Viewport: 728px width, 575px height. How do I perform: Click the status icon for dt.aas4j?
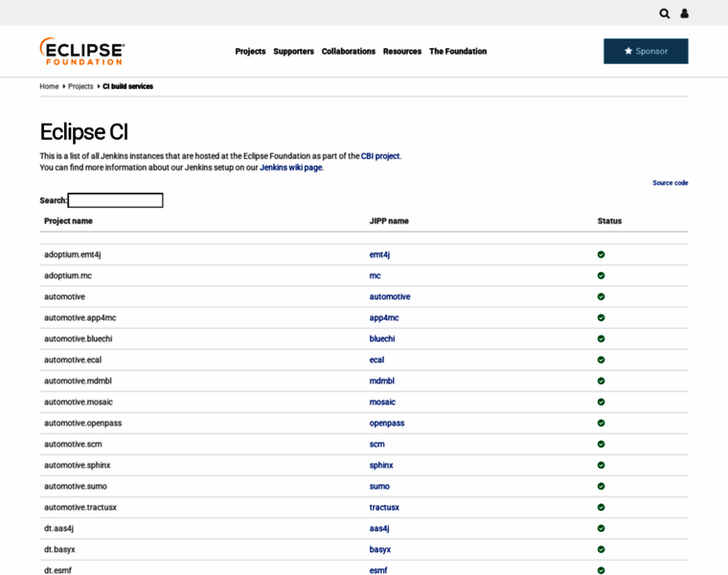(x=601, y=528)
